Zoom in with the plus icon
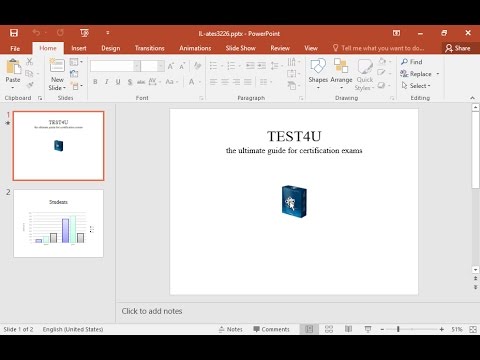480x360 pixels. tap(442, 329)
